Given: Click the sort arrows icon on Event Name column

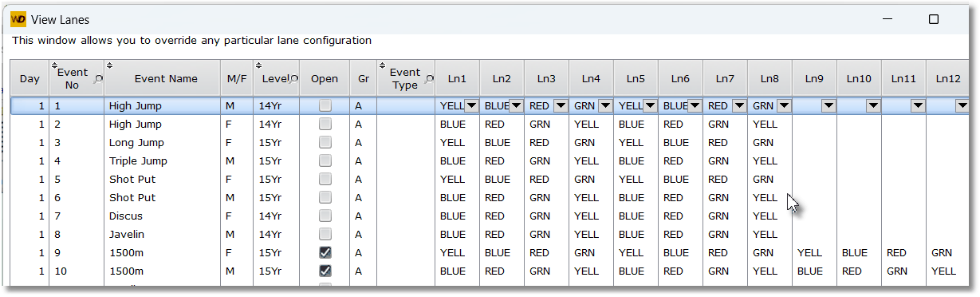Looking at the screenshot, I should pos(110,65).
